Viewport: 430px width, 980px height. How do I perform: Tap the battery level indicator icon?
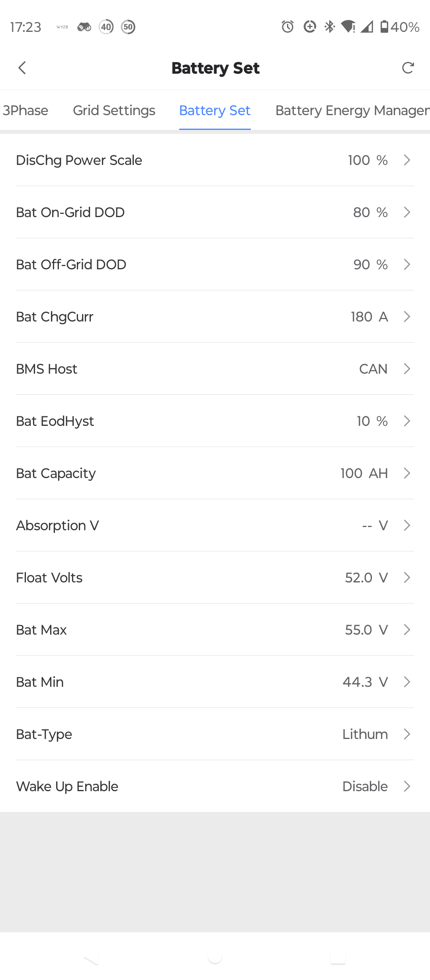[384, 27]
